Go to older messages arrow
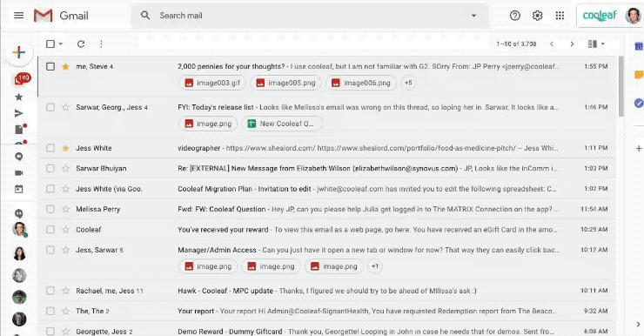644x336 pixels. [x=572, y=44]
